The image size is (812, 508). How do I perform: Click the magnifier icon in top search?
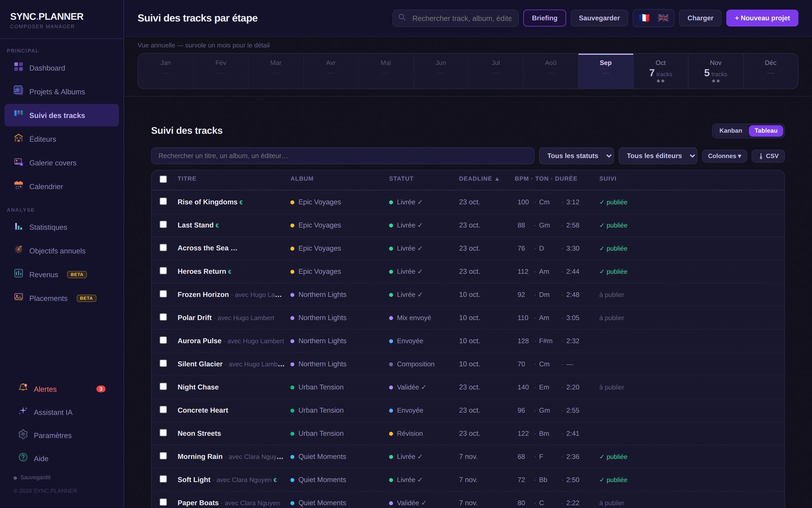(402, 17)
